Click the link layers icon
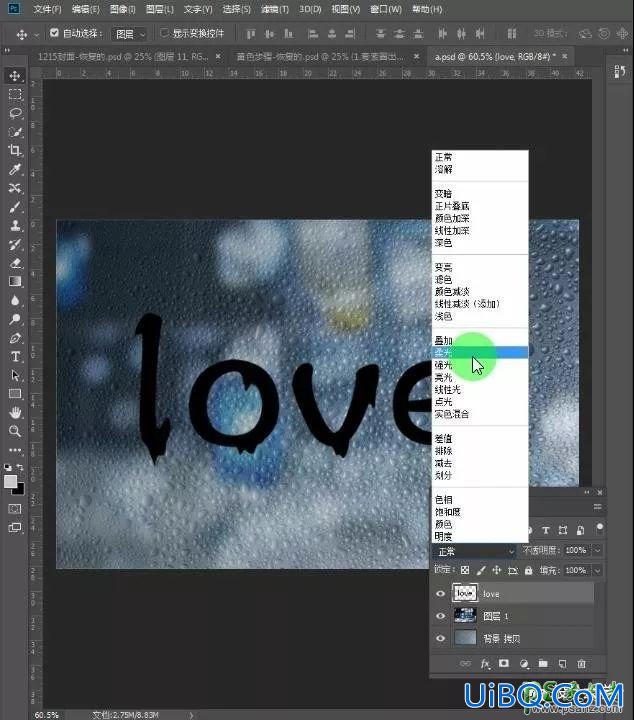Image resolution: width=634 pixels, height=720 pixels. pos(465,664)
